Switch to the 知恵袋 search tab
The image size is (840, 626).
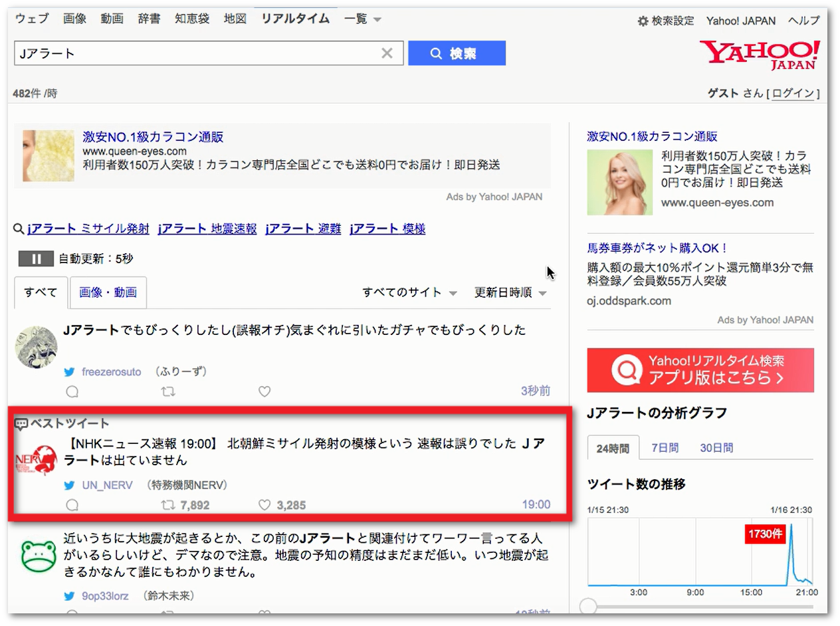pos(193,19)
